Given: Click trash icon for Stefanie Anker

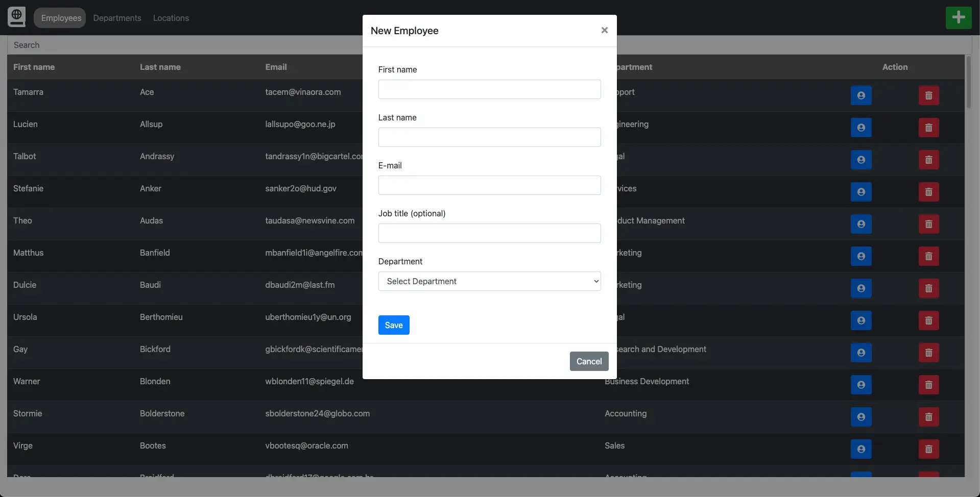Looking at the screenshot, I should 928,192.
